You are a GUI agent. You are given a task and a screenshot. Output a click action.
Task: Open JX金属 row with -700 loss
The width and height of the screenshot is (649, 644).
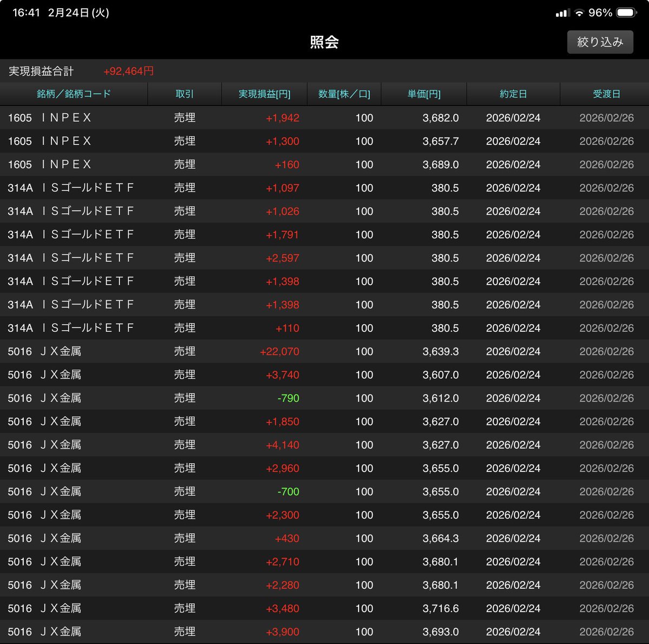pyautogui.click(x=325, y=491)
